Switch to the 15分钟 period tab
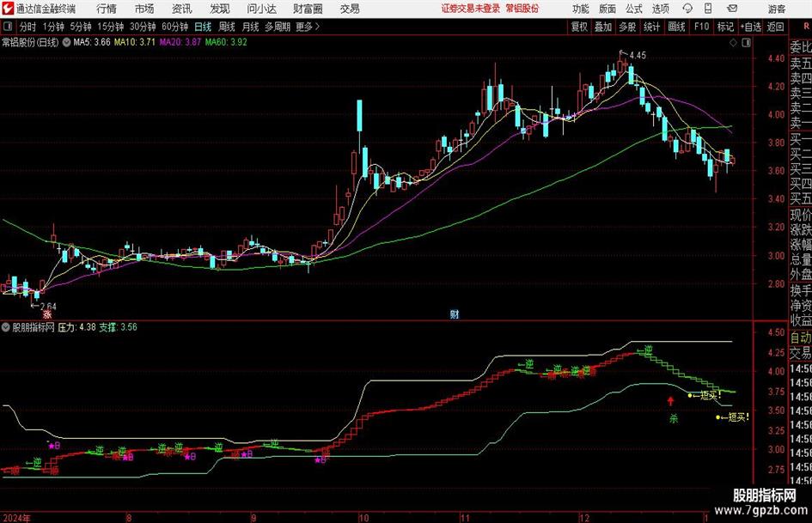This screenshot has width=812, height=523. click(111, 27)
